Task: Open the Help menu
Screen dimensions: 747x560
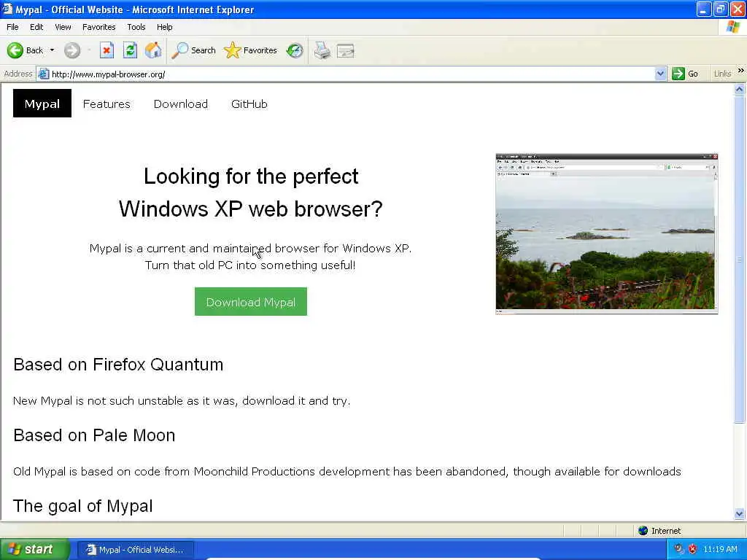Action: (x=164, y=27)
